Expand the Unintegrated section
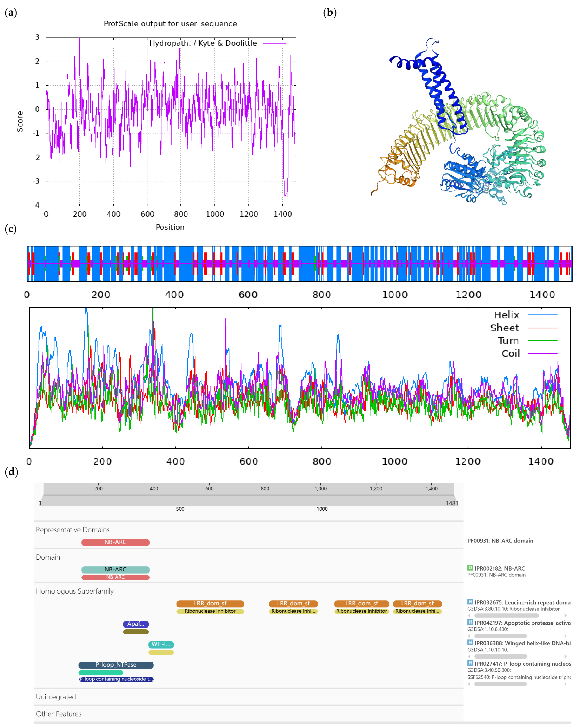This screenshot has width=578, height=728. (56, 697)
